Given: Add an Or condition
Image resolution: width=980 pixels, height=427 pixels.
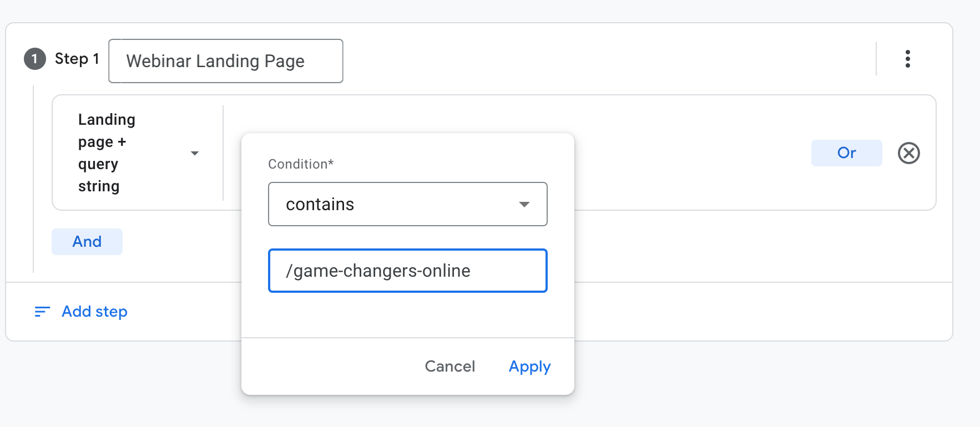Looking at the screenshot, I should pos(847,153).
